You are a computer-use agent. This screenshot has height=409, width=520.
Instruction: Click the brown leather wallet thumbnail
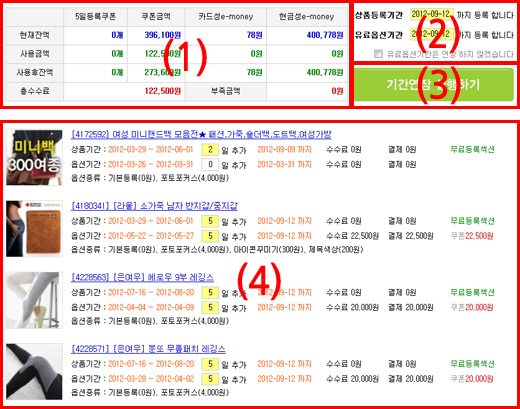click(34, 229)
